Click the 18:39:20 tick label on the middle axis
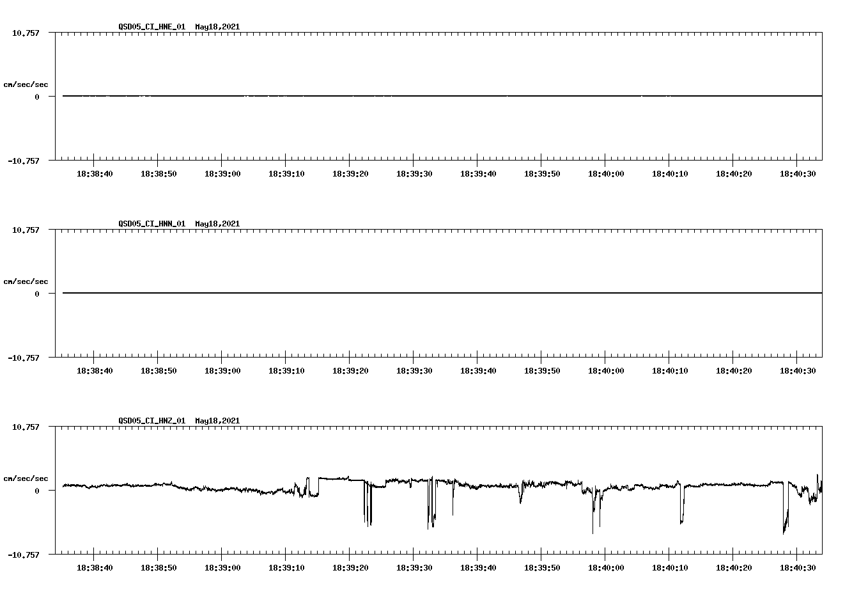Viewport: 868px width, 591px height. tap(350, 369)
